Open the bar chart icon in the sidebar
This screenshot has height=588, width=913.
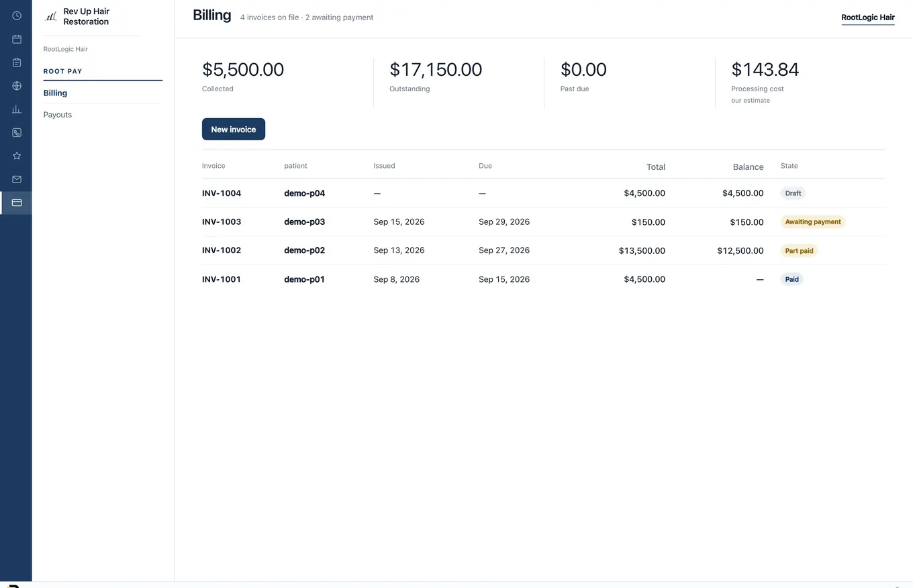pyautogui.click(x=17, y=109)
